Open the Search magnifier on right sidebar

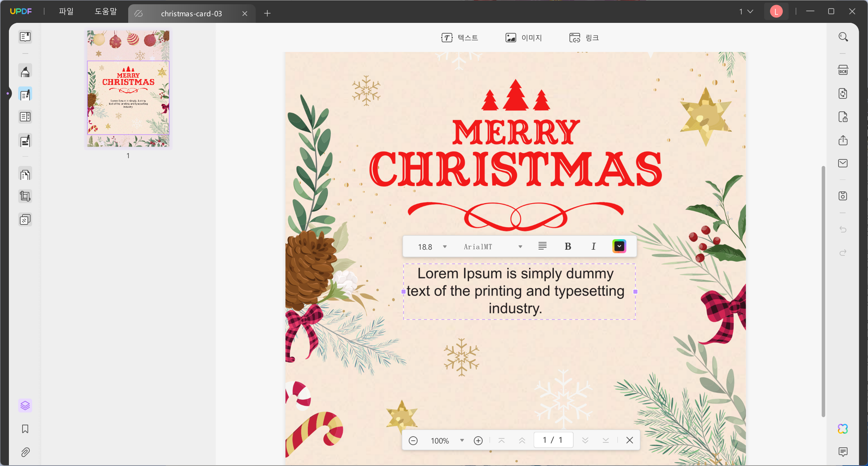[843, 37]
